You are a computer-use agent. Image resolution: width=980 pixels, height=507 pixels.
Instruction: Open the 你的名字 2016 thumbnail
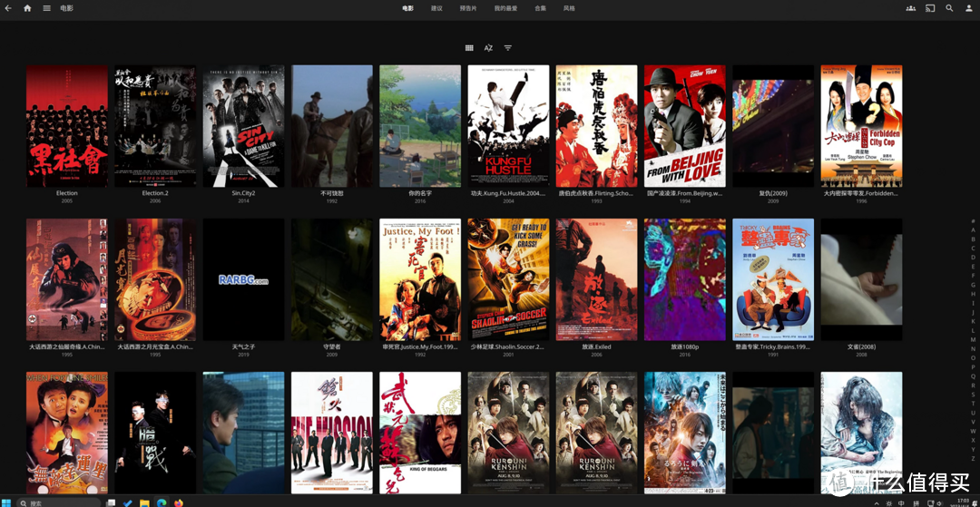420,126
